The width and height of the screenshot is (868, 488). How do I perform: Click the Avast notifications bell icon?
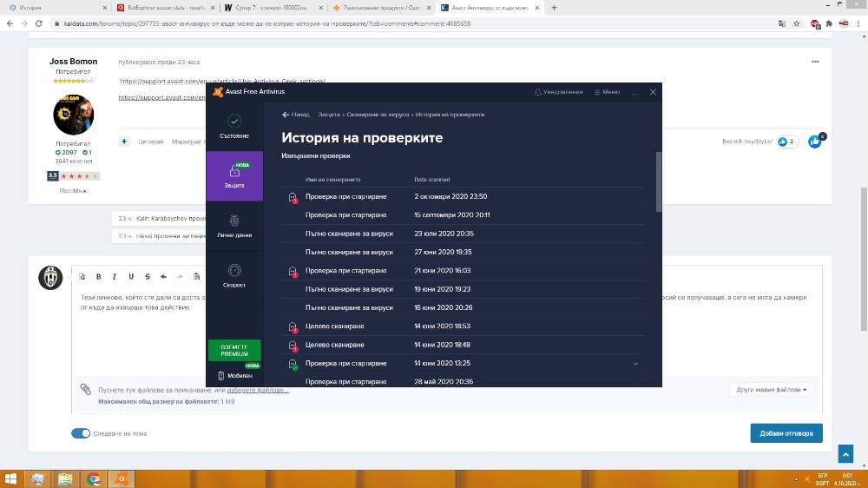[537, 92]
